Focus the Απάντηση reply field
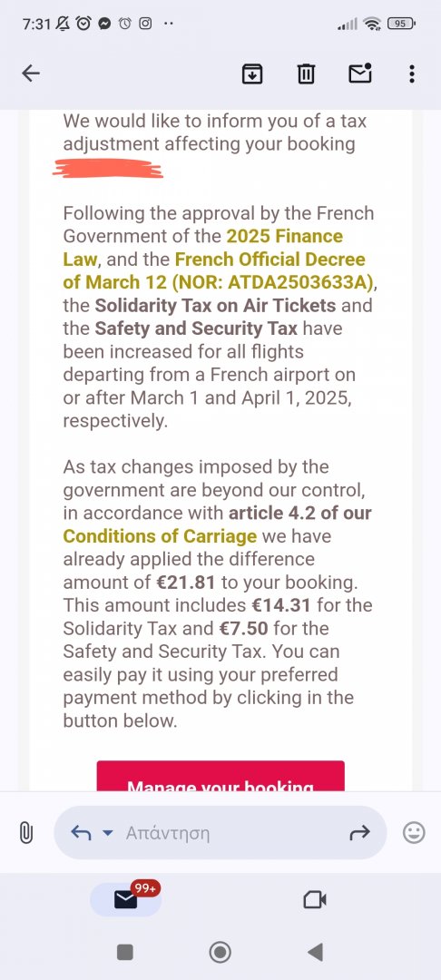Screen dimensions: 441x980 click(220, 832)
